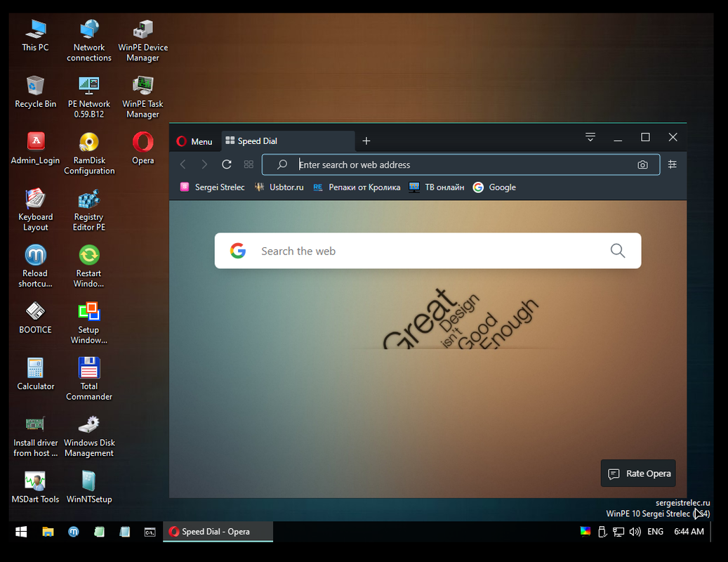This screenshot has height=562, width=728.
Task: Open network tray icon
Action: coord(618,532)
